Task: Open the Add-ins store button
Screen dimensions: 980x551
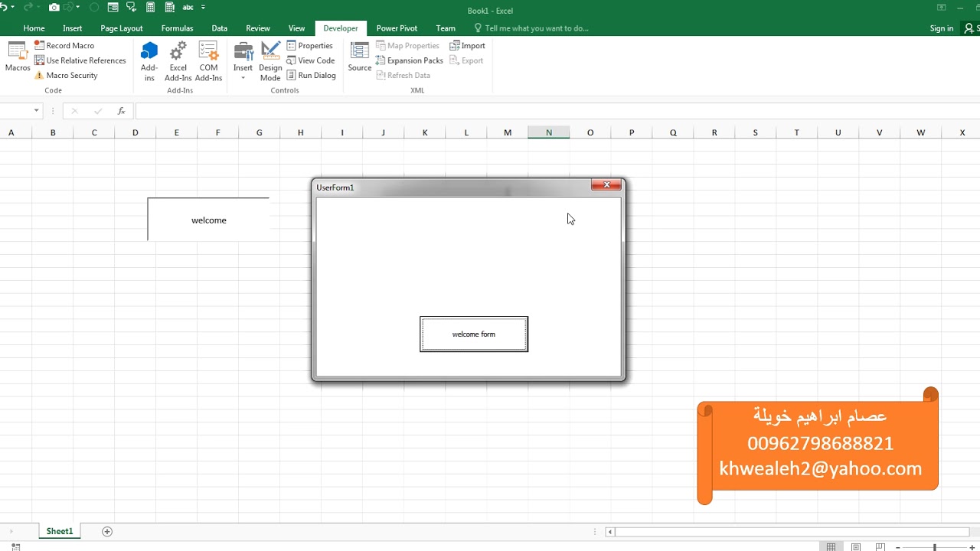Action: click(149, 61)
